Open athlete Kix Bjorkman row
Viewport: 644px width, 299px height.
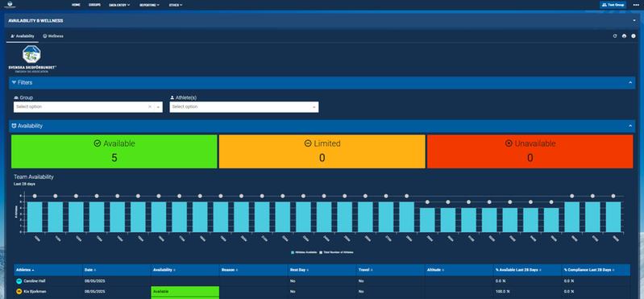click(x=322, y=291)
